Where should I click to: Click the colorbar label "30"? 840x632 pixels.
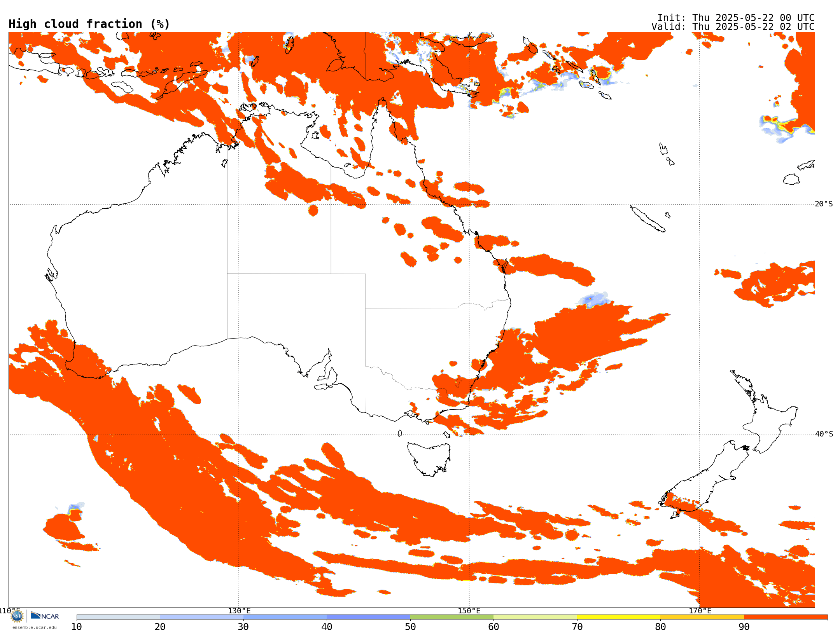pos(243,627)
